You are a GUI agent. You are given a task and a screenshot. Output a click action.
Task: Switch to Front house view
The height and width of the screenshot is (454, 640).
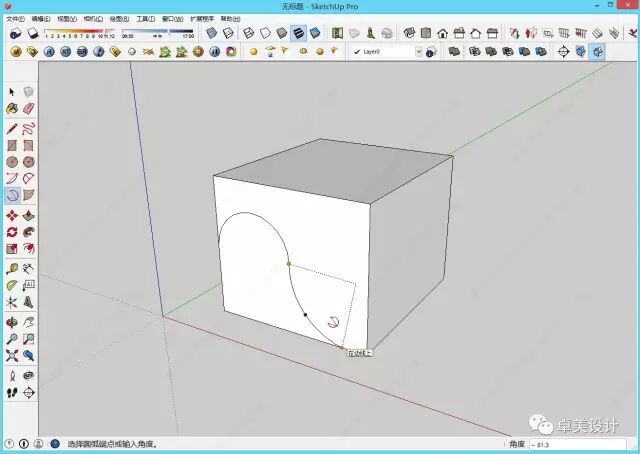[x=442, y=33]
